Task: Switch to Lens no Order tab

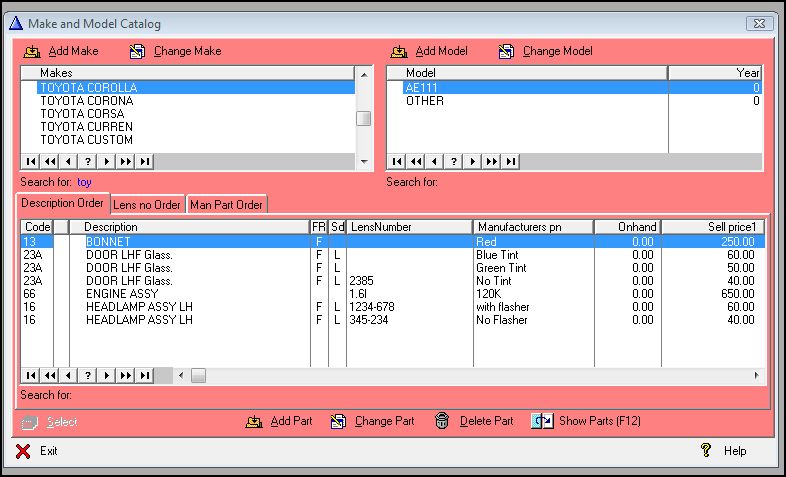Action: tap(147, 204)
